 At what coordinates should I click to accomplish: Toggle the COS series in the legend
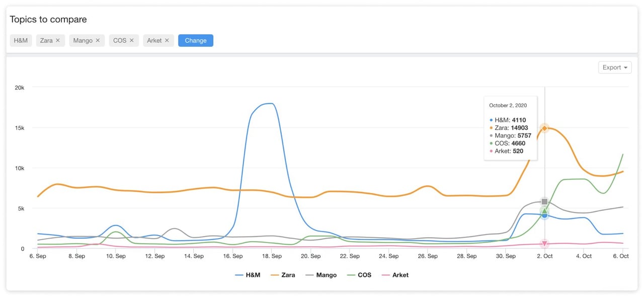point(364,275)
